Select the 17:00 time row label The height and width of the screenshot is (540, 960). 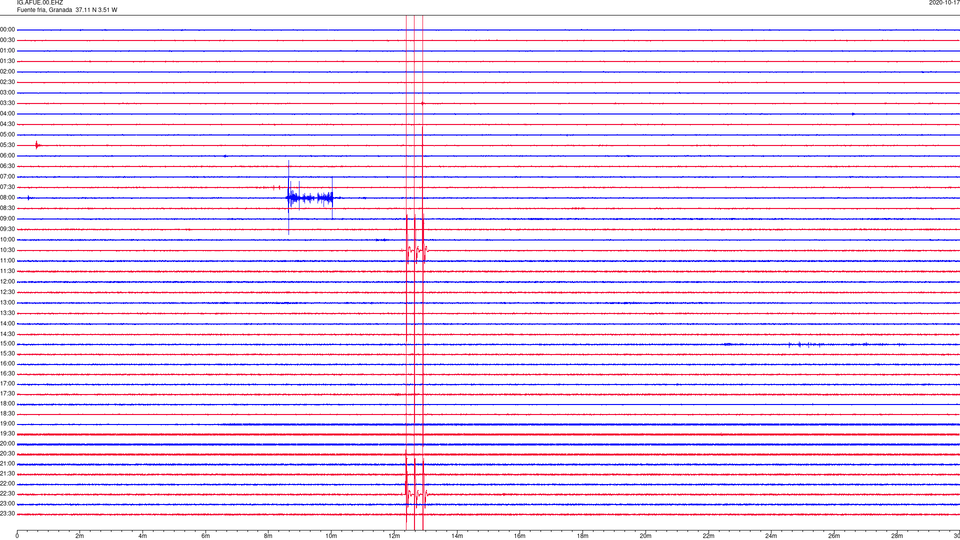(x=7, y=384)
